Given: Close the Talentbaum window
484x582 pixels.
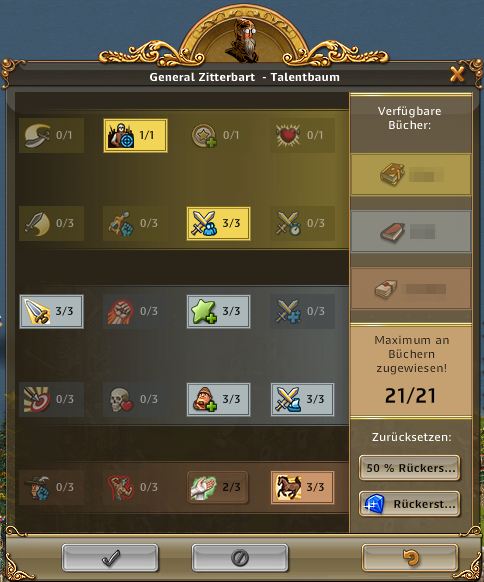Looking at the screenshot, I should pyautogui.click(x=457, y=74).
